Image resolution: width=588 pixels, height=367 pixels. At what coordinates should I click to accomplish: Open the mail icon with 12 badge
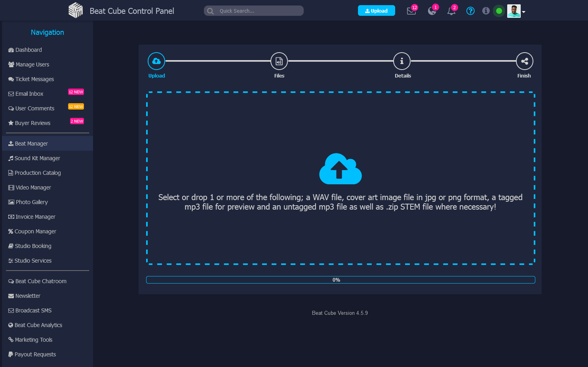pos(411,11)
